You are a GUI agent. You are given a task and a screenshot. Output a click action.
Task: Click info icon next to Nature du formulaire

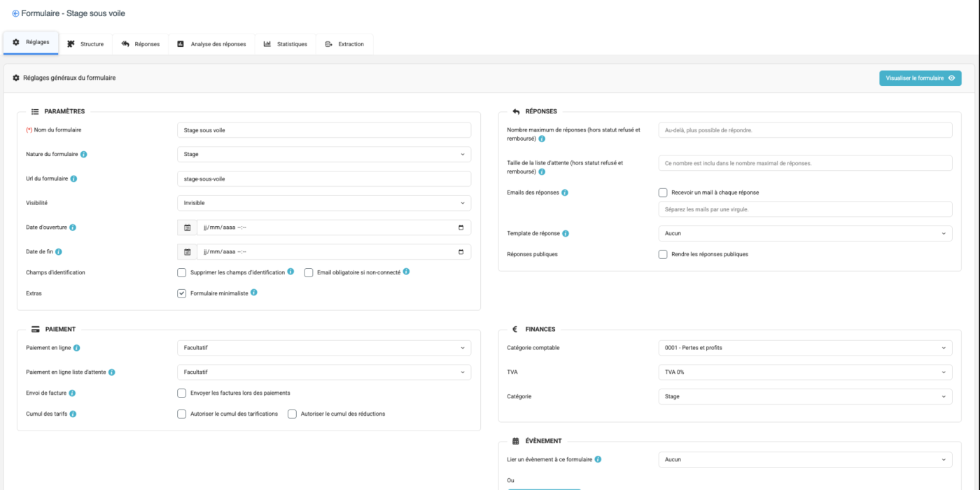click(84, 155)
